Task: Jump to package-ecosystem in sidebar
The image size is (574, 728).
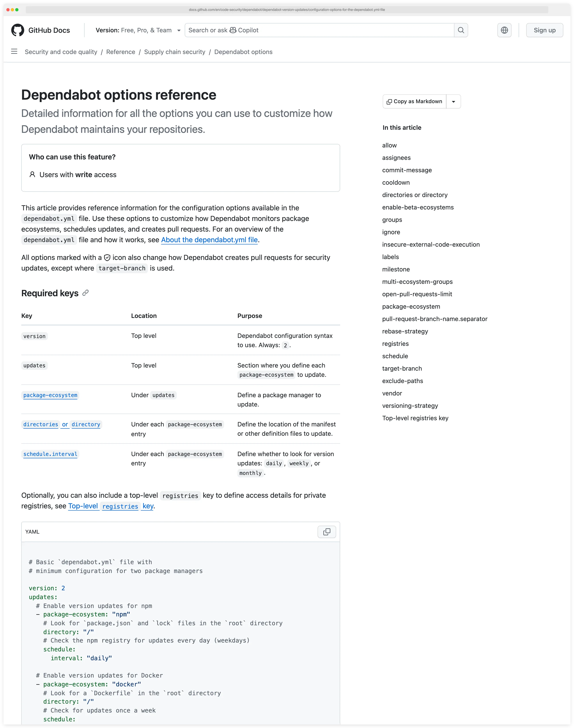Action: [x=411, y=307]
